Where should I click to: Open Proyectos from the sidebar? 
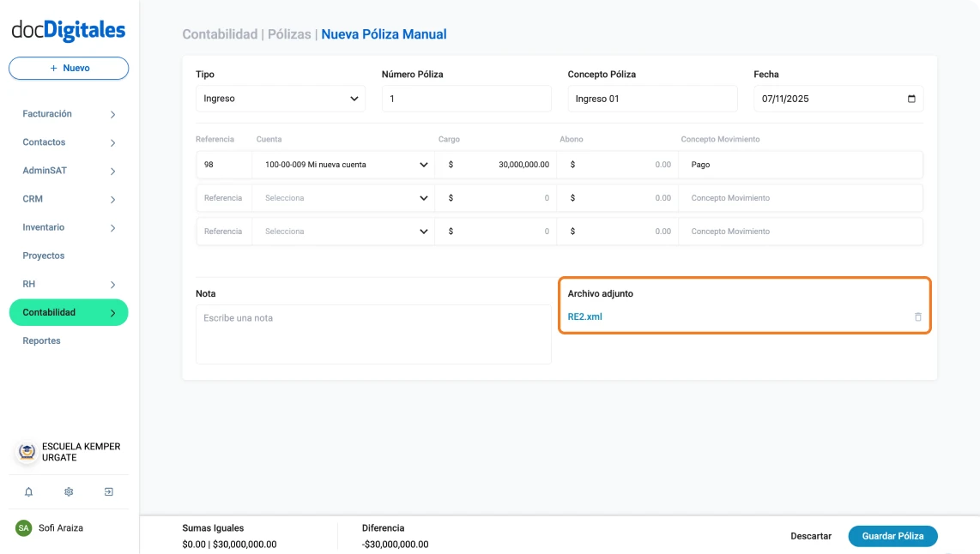(x=44, y=256)
